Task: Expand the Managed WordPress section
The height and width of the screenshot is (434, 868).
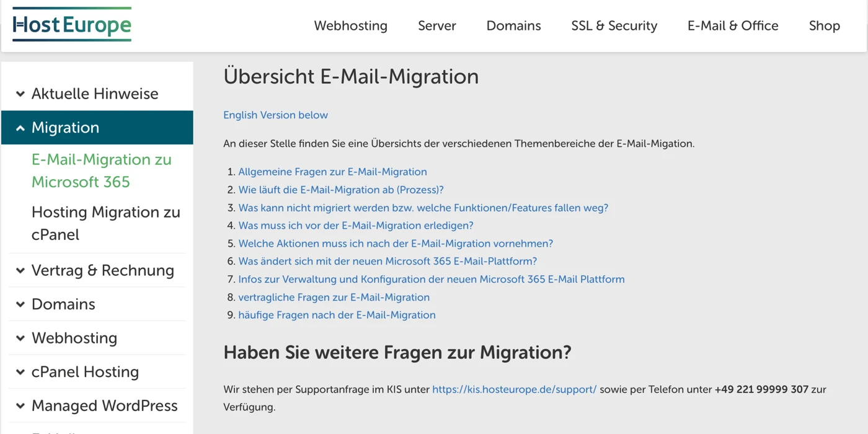Action: 104,405
